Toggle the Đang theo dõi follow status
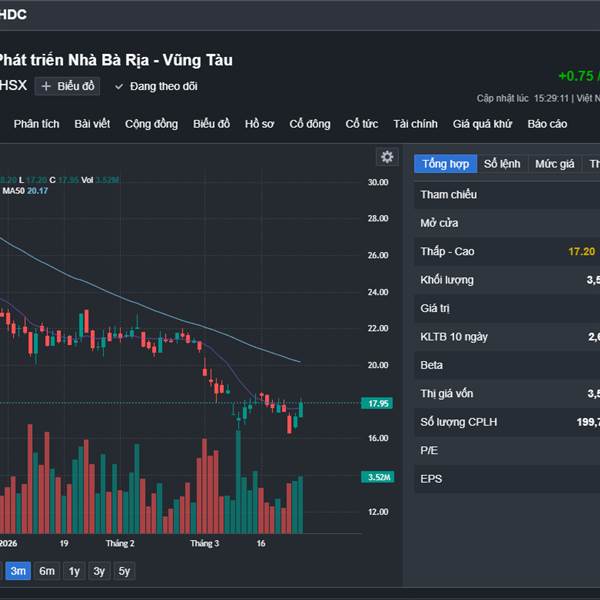Image resolution: width=600 pixels, height=600 pixels. tap(155, 86)
